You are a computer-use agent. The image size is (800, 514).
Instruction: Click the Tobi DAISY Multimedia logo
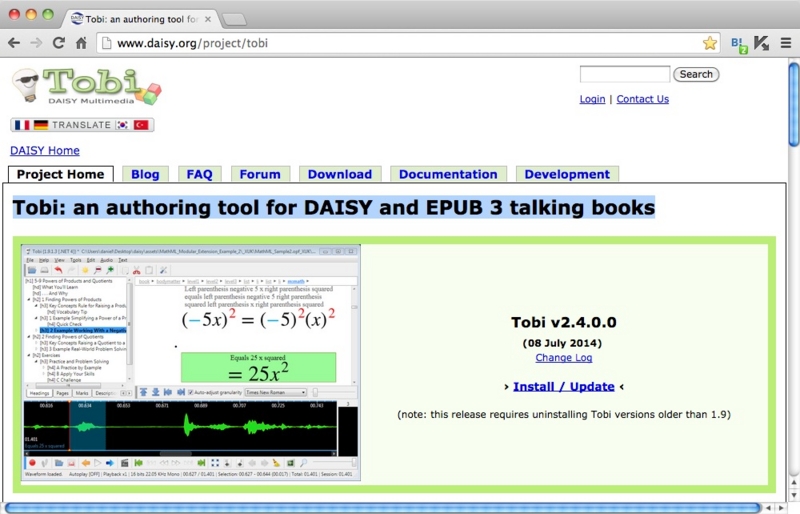87,86
